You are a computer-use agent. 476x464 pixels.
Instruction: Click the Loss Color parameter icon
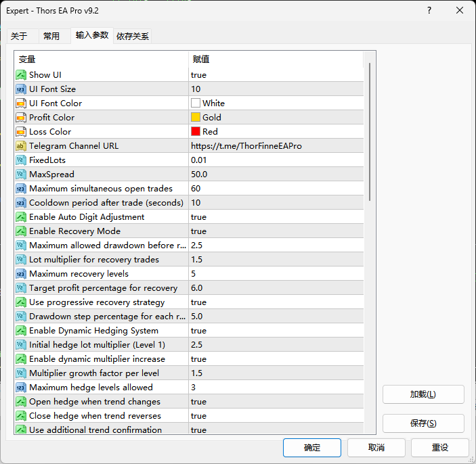pos(21,132)
